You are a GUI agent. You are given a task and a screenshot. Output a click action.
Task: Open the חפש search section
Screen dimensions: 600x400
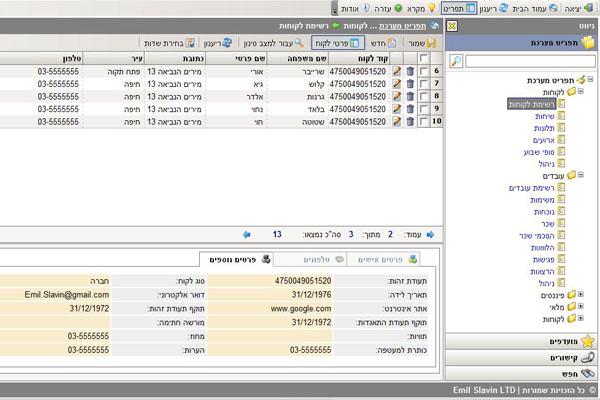pos(521,374)
